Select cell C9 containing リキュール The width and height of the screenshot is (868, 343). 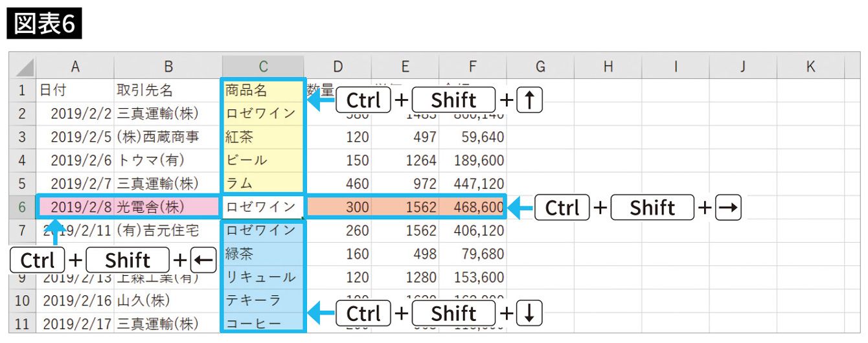tap(263, 277)
